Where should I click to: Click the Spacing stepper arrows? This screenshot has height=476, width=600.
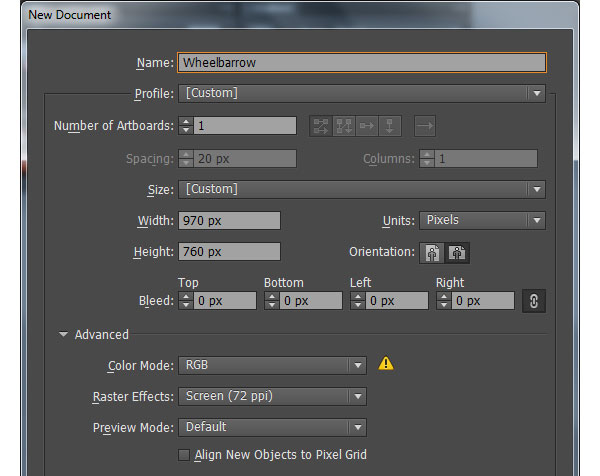(x=186, y=158)
